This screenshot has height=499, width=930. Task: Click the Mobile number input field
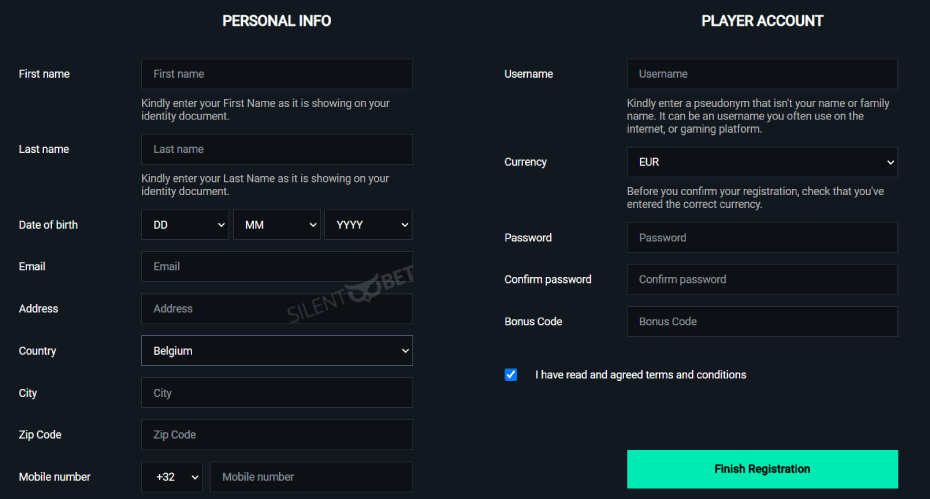(311, 477)
